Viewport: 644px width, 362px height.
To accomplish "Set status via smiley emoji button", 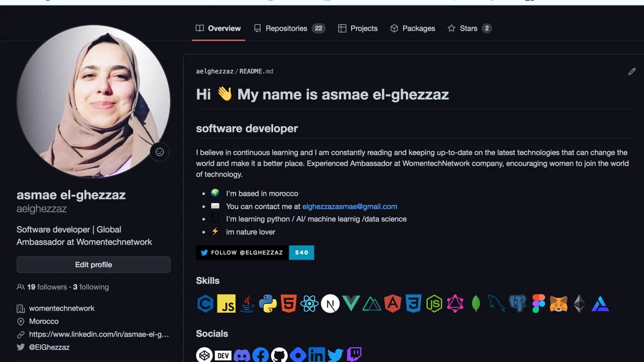I will click(x=159, y=152).
